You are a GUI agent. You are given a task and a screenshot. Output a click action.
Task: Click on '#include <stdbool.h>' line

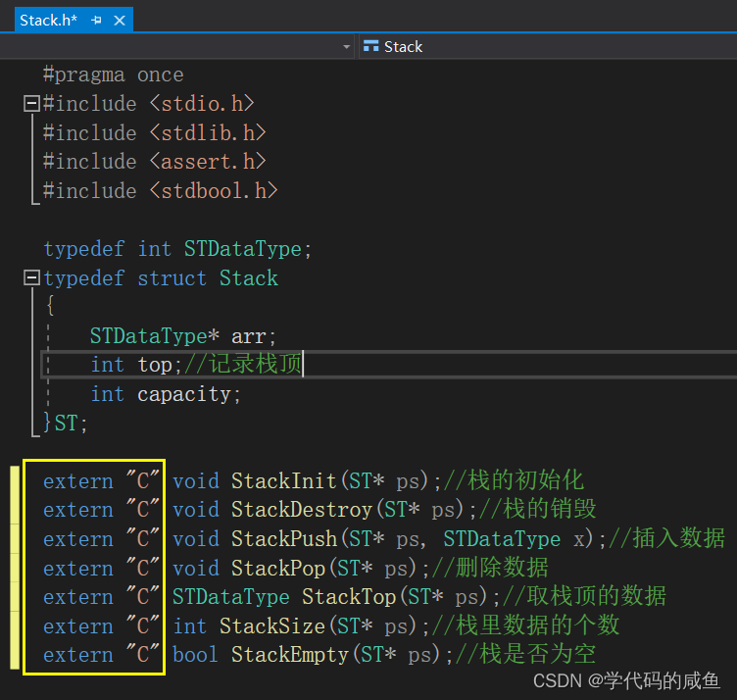click(x=161, y=191)
